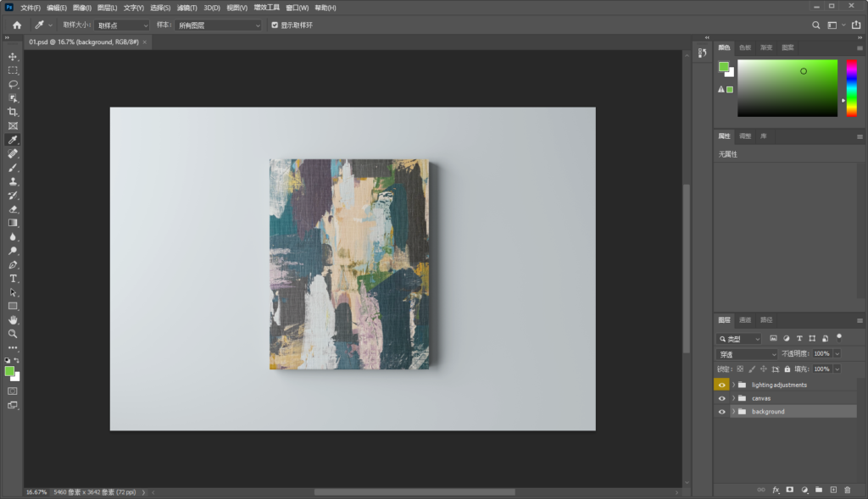Open the layer filter type dropdown
This screenshot has height=499, width=868.
tap(739, 339)
